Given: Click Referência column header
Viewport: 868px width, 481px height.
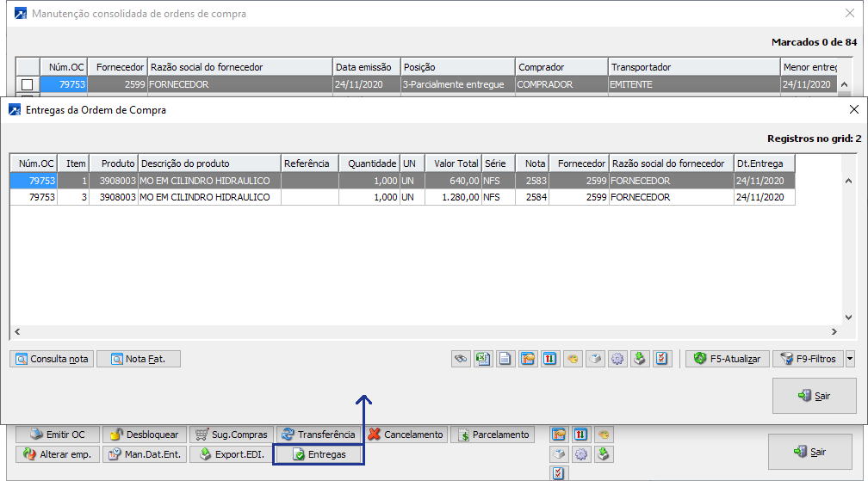Looking at the screenshot, I should (x=310, y=163).
